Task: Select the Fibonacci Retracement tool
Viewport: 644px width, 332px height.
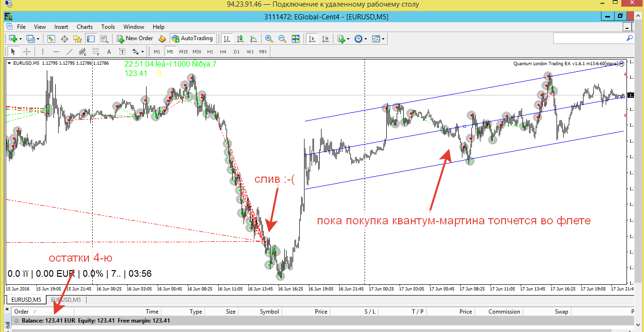Action: pyautogui.click(x=96, y=51)
